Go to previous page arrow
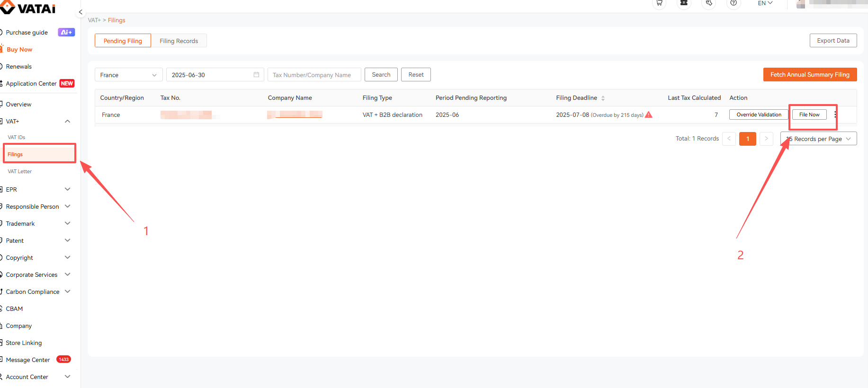Viewport: 868px width, 388px height. coord(729,139)
